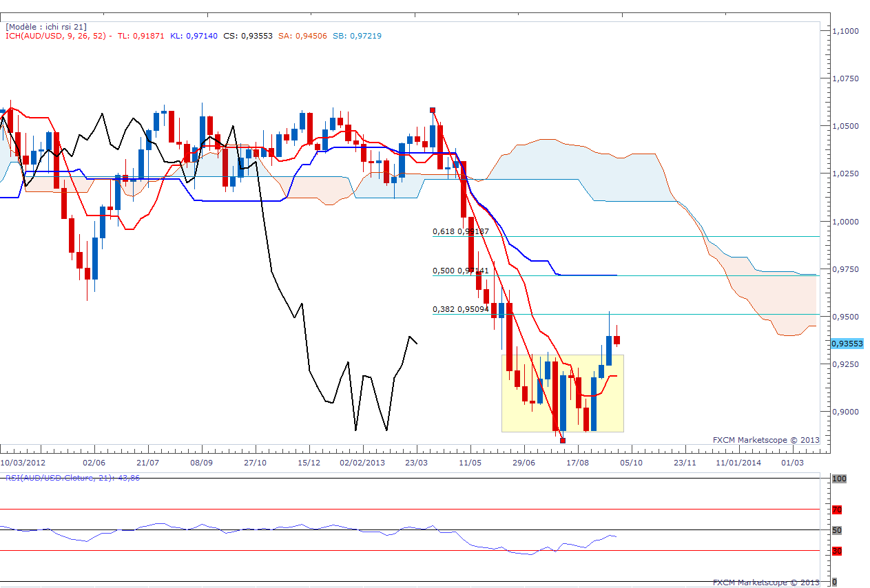870x588 pixels.
Task: Select the CS: 0,93553 legend entry
Action: click(x=248, y=35)
